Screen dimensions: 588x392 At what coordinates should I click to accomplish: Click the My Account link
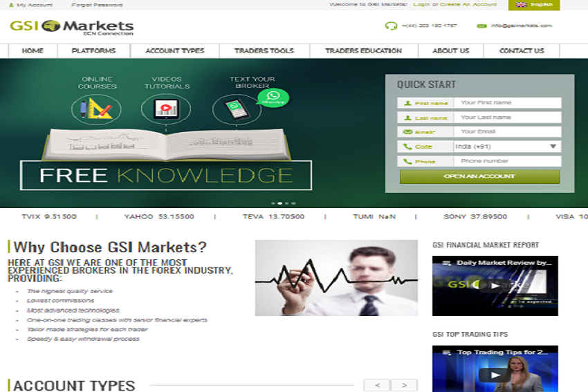click(35, 5)
